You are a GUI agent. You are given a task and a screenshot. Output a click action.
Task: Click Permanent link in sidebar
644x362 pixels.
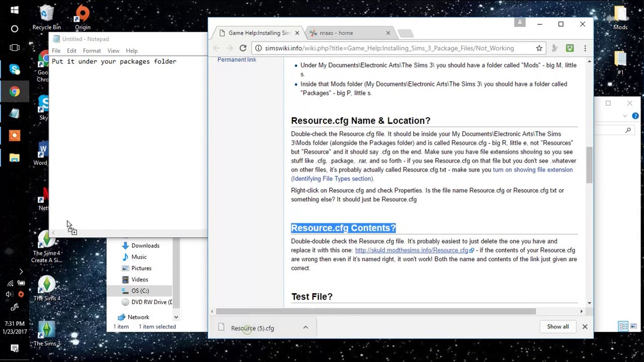(236, 60)
